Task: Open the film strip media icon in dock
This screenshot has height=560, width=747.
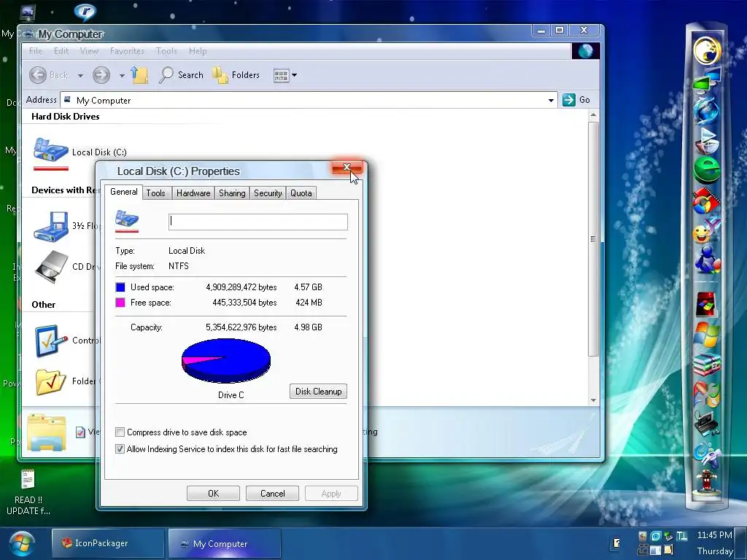Action: [x=706, y=201]
